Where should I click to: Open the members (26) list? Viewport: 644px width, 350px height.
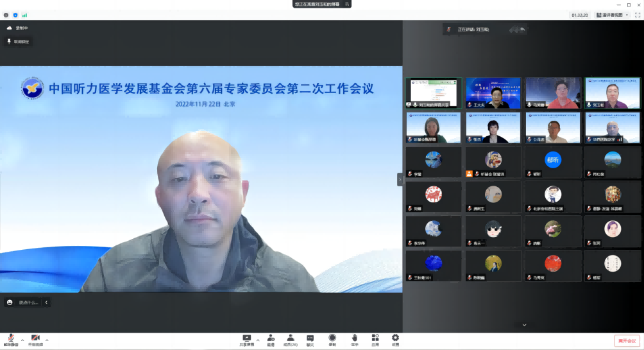pos(291,340)
